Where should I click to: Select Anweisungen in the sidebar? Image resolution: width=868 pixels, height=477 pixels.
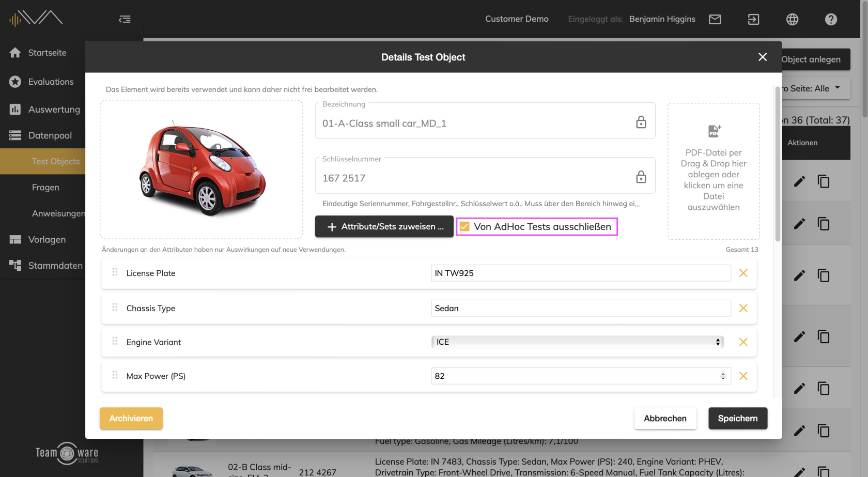[58, 213]
